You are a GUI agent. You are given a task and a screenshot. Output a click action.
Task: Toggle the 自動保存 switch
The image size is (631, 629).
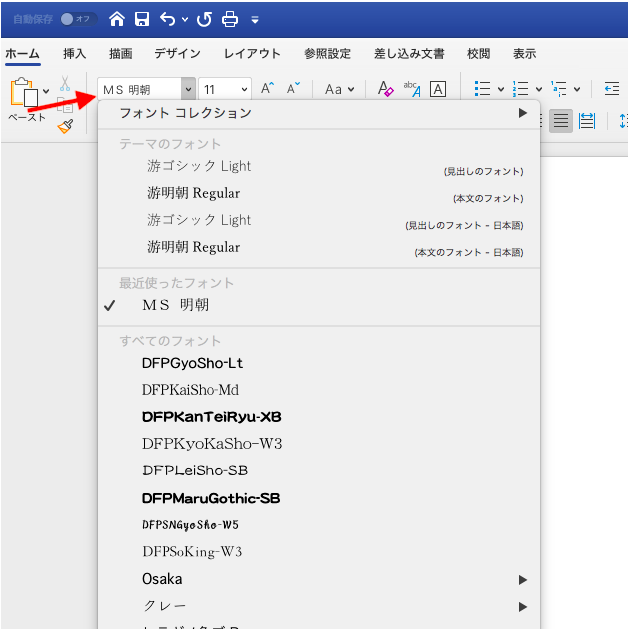(78, 19)
